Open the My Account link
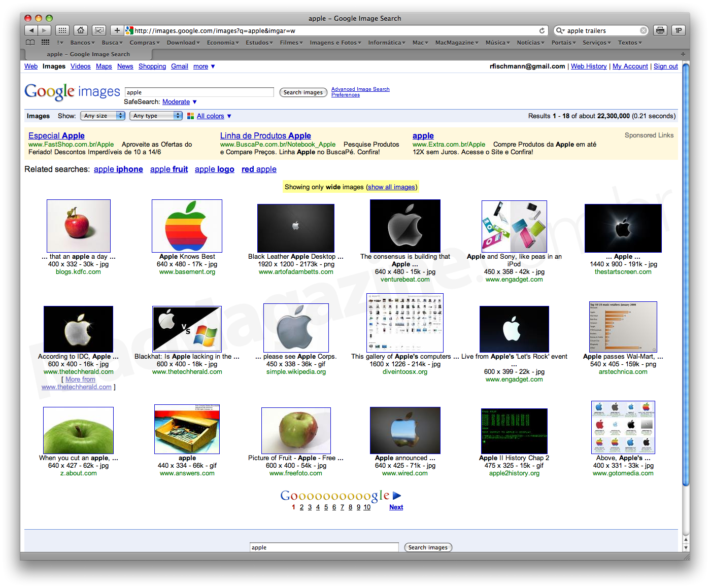The image size is (710, 588). point(630,66)
